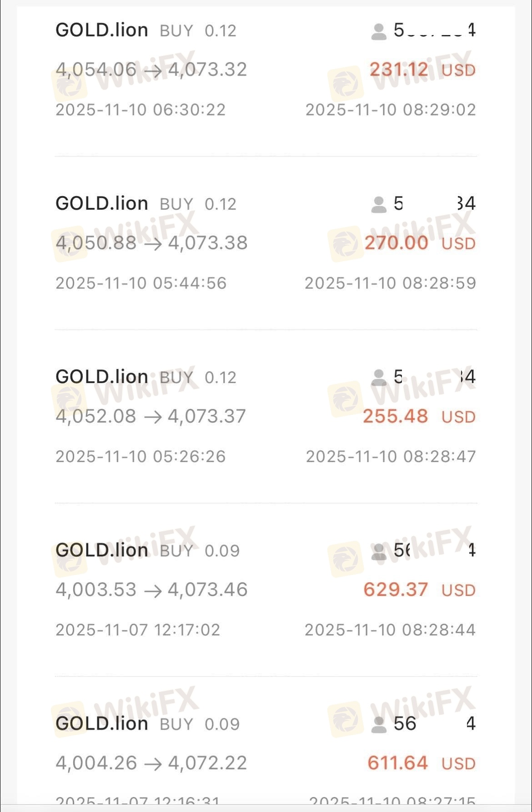Screen dimensions: 532x812
Task: Click account person icon in 231.12 USD trade
Action: pyautogui.click(x=379, y=32)
